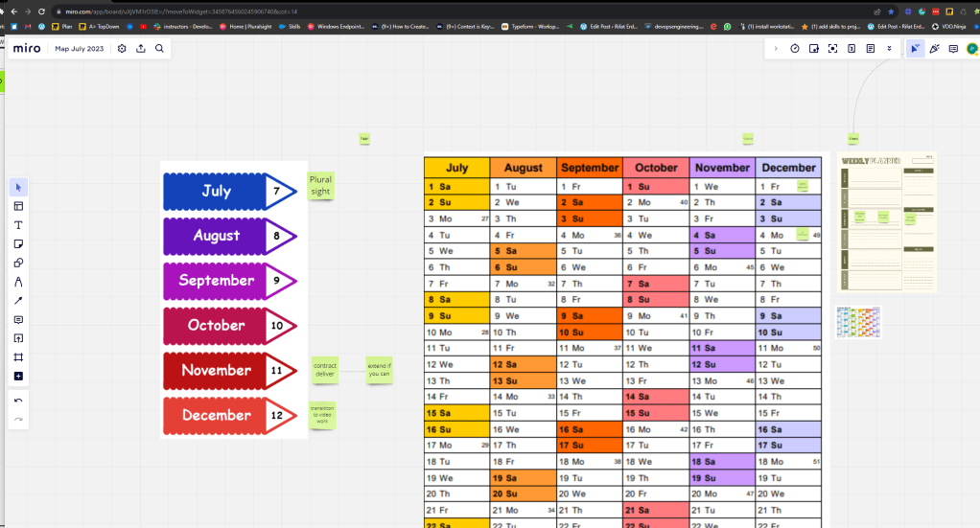Open the comments chat panel icon

tap(953, 48)
